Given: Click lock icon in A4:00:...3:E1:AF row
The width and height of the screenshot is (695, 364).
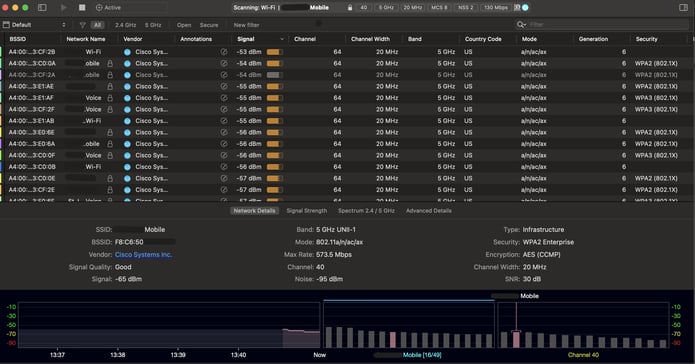Looking at the screenshot, I should point(110,98).
